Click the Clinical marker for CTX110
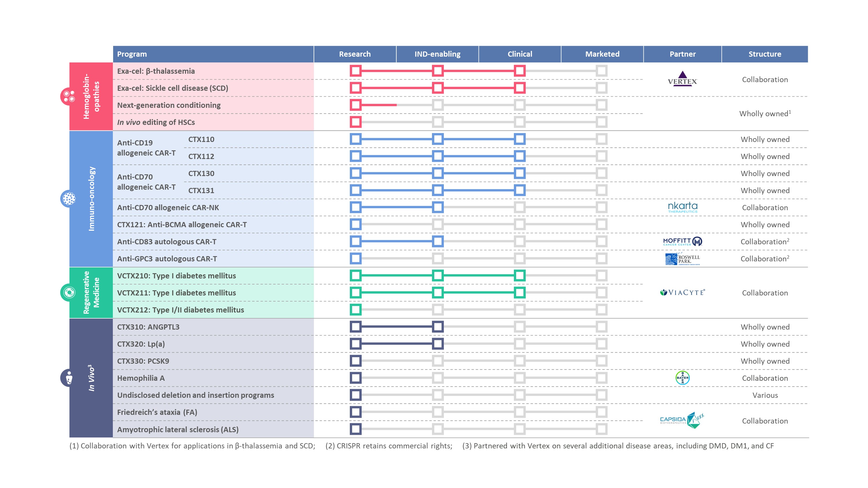 point(520,139)
